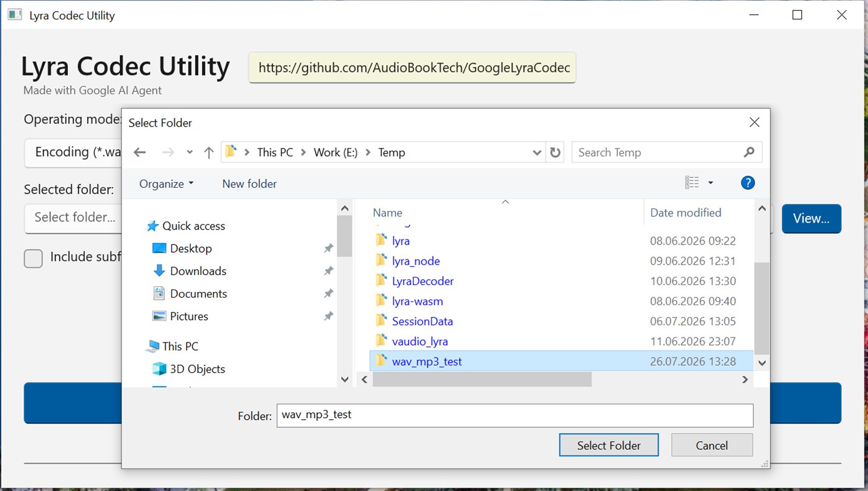Click the This PC computer icon
The image size is (868, 491).
click(152, 346)
